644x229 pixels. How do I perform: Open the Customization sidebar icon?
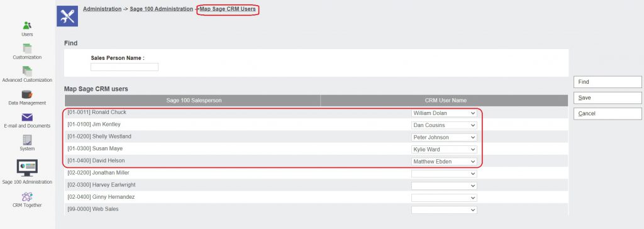tap(27, 48)
